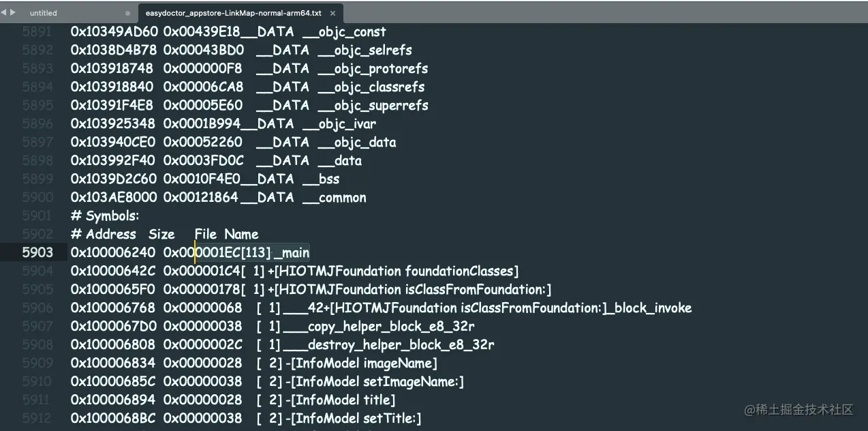Click the __objc_selrefs section name
The image size is (868, 431).
[365, 50]
